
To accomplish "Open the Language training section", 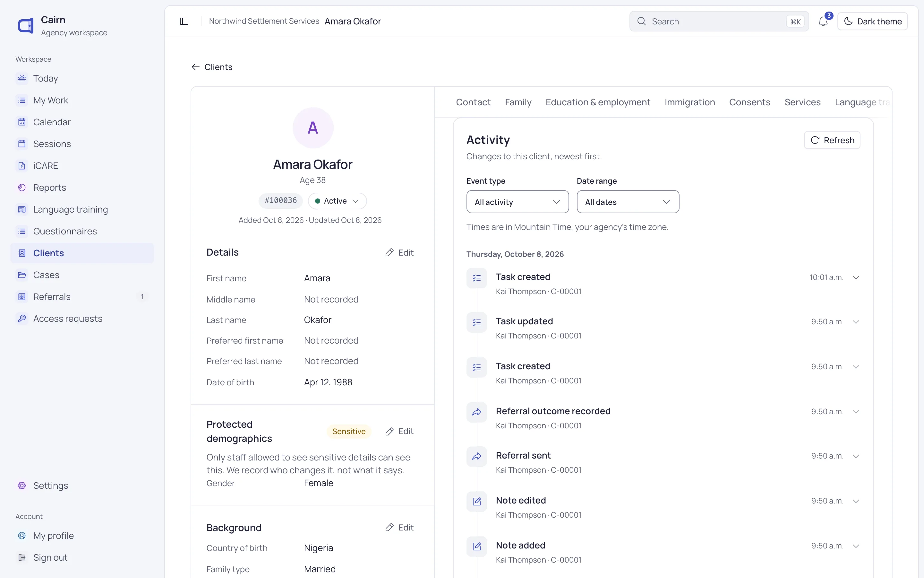I will pos(82,209).
